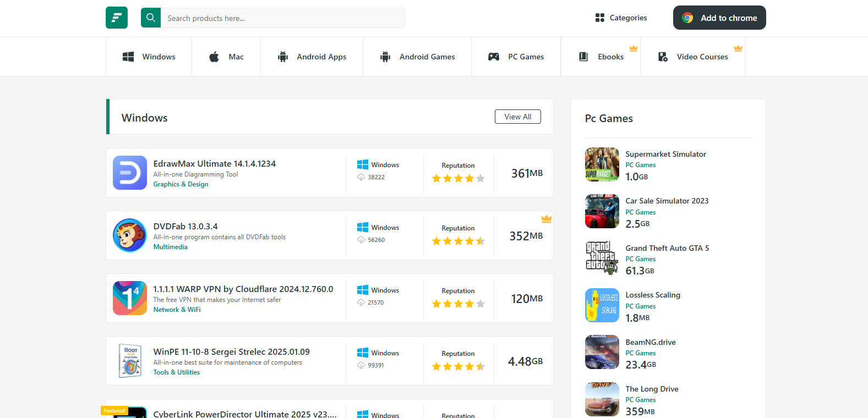Screen dimensions: 868x418
Task: Click the Windows logo icon in the nav bar
Action: 128,57
